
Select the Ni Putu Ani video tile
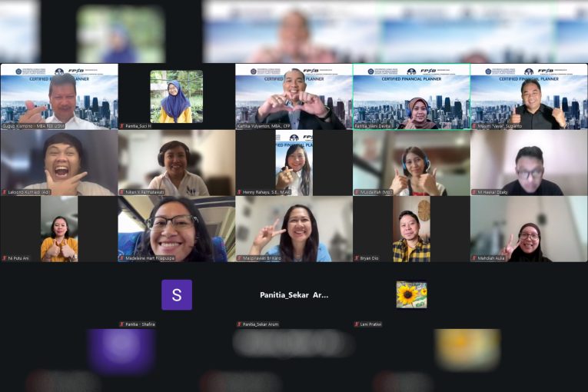tap(58, 228)
